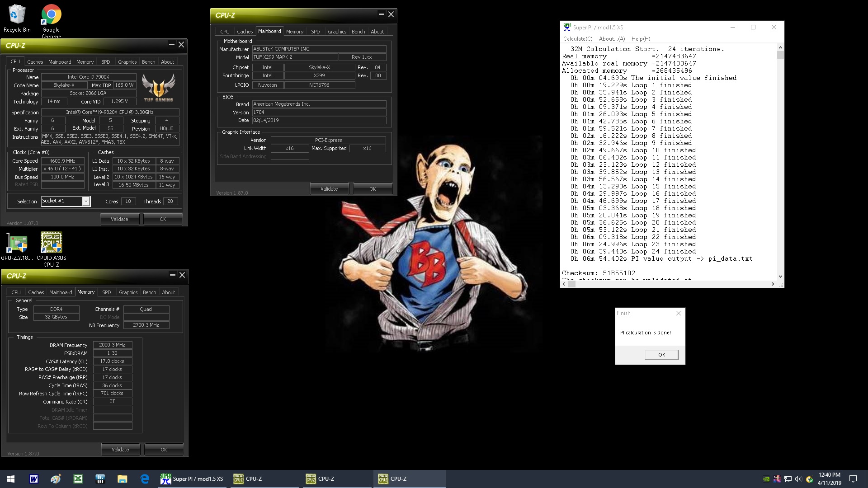
Task: Click OK in CPU-Z Mainboard window
Action: [373, 189]
